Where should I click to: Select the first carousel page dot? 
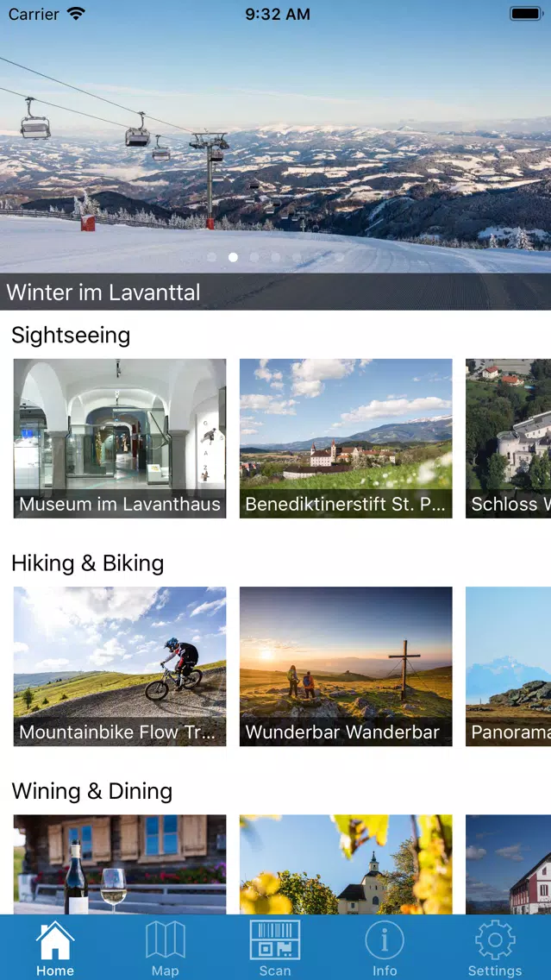click(x=212, y=257)
